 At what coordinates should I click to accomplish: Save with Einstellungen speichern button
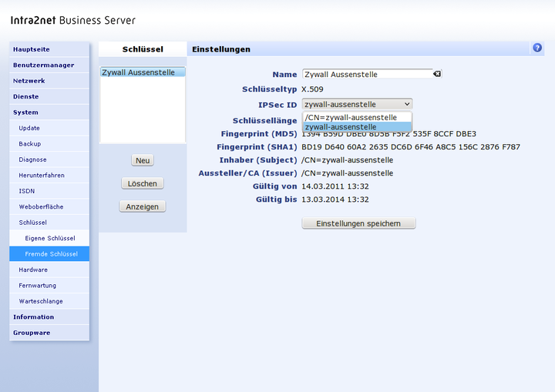point(358,223)
